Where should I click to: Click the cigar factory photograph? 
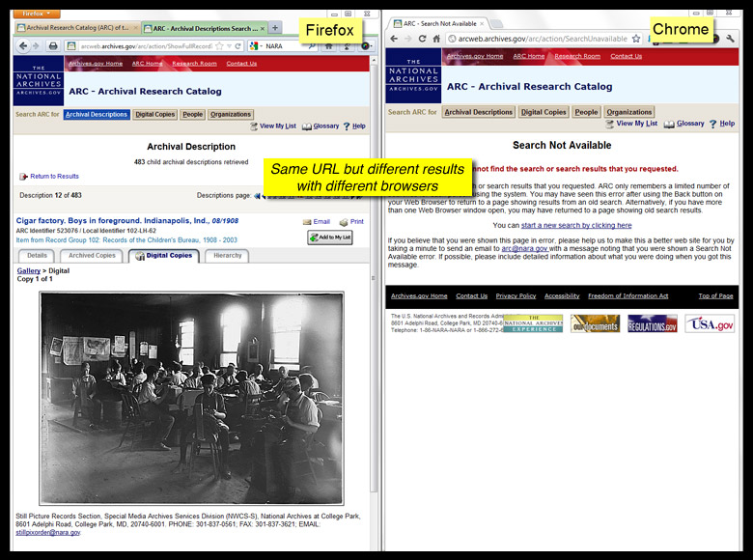[x=191, y=397]
